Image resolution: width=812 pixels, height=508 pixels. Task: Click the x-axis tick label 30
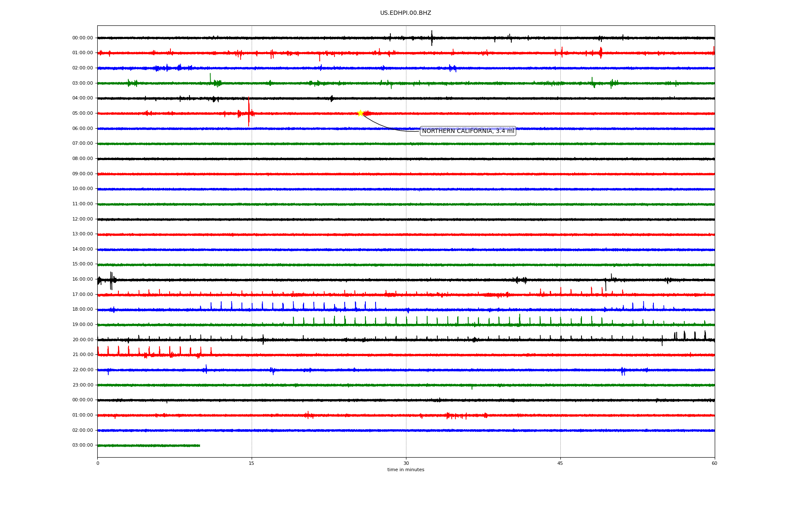click(406, 463)
